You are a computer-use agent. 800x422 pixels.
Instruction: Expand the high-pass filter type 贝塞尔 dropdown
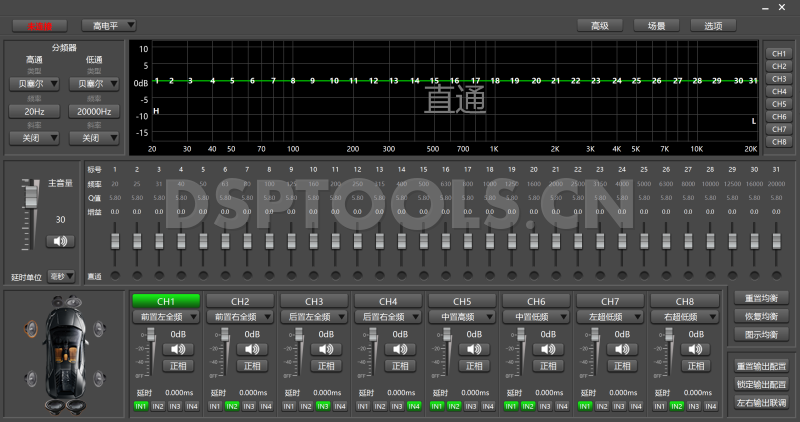coord(35,85)
